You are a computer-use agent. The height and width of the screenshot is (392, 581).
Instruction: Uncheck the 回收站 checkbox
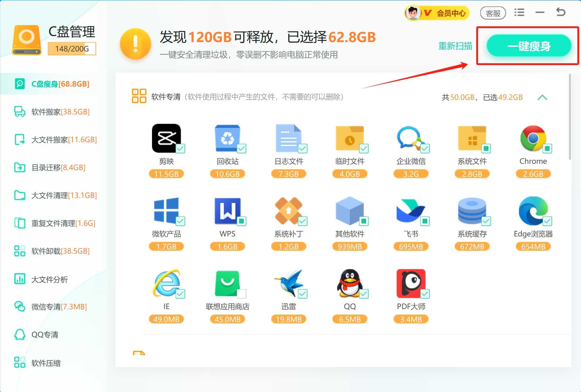242,149
